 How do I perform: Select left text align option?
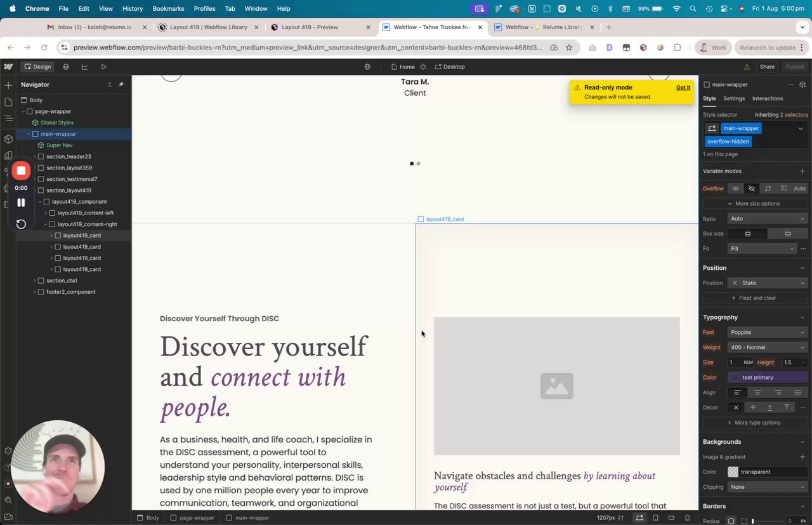pyautogui.click(x=737, y=392)
